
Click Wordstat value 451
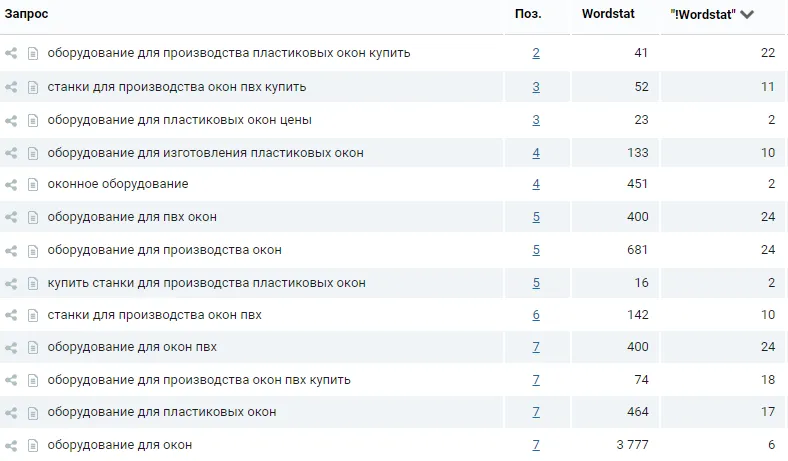coord(637,184)
